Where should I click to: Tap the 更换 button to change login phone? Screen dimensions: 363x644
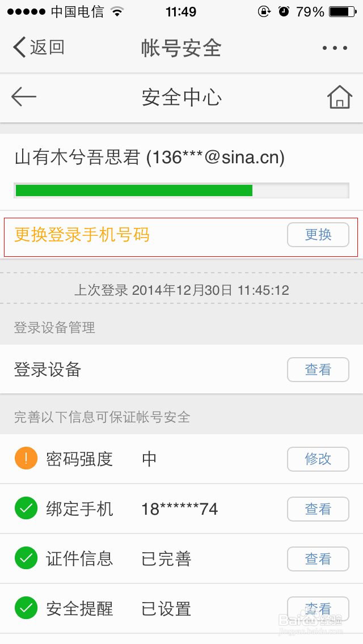(x=318, y=235)
